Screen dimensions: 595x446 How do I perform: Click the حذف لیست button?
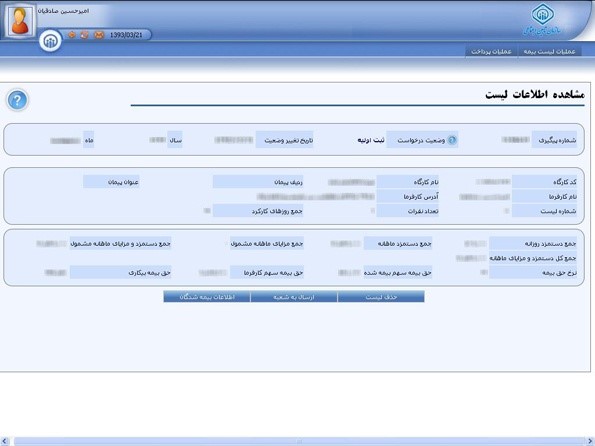[x=381, y=297]
